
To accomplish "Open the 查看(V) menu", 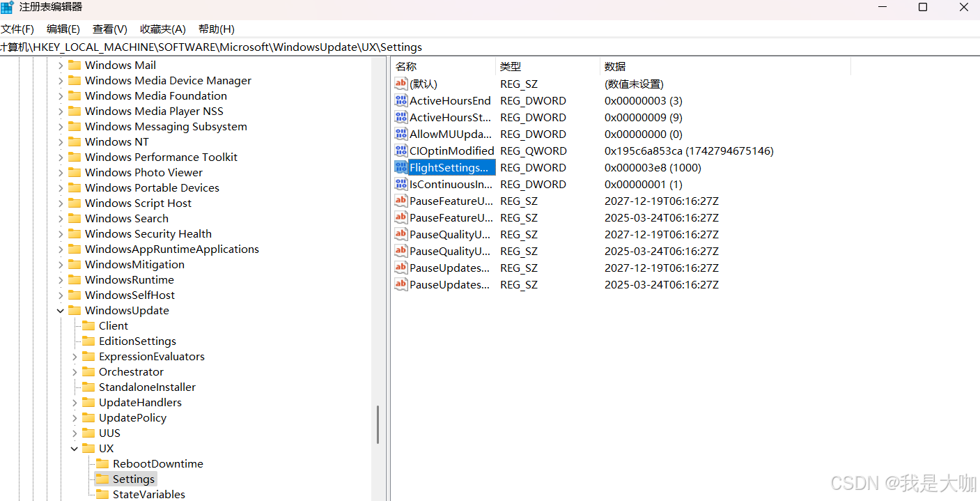I will click(x=109, y=29).
